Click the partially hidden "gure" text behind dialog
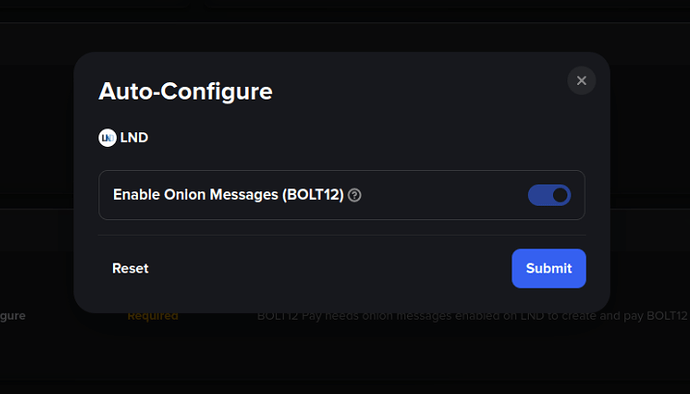 [x=13, y=316]
